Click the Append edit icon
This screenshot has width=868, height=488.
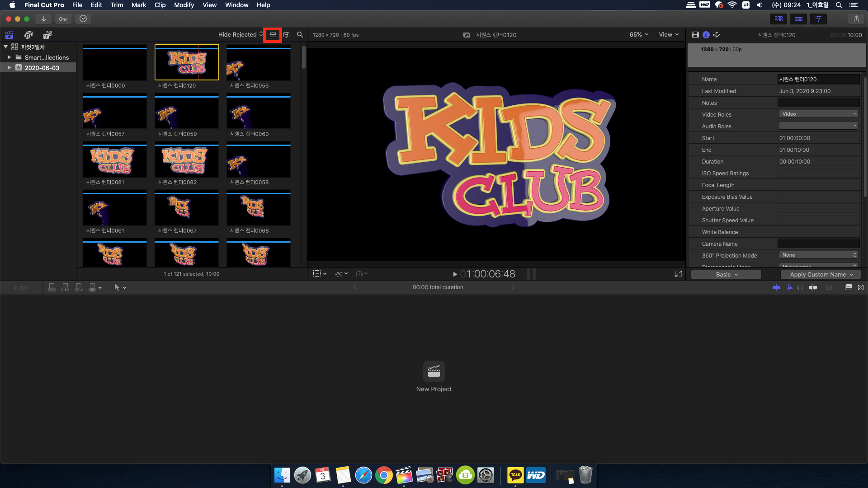click(x=78, y=287)
